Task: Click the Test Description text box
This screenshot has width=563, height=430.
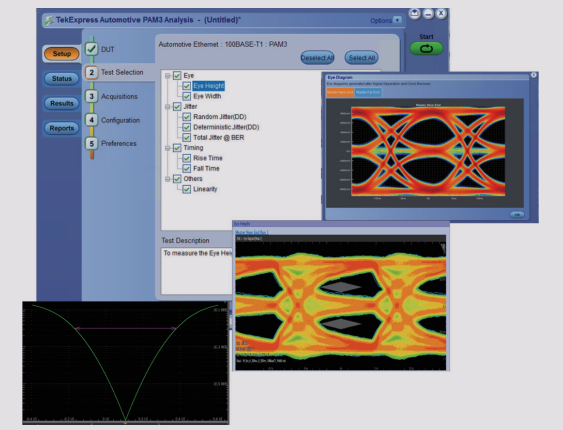Action: (x=197, y=271)
